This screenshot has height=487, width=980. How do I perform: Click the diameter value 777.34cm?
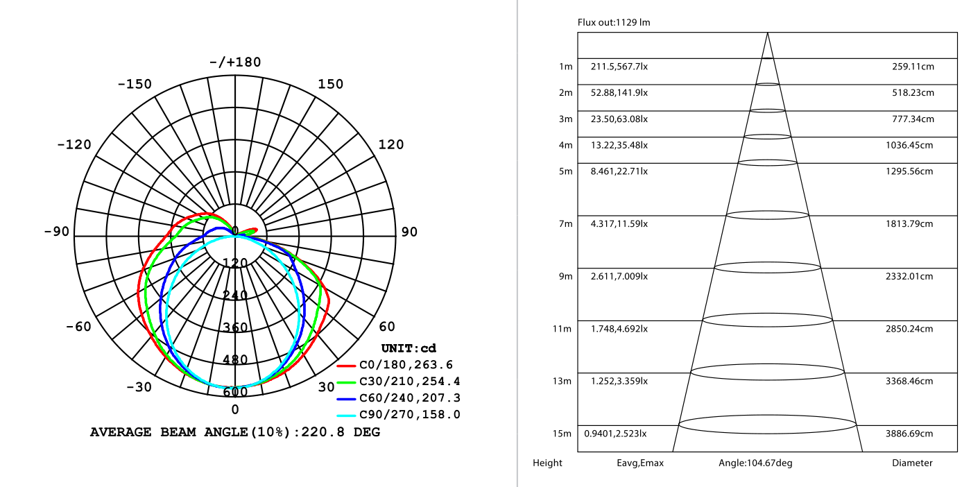point(913,119)
